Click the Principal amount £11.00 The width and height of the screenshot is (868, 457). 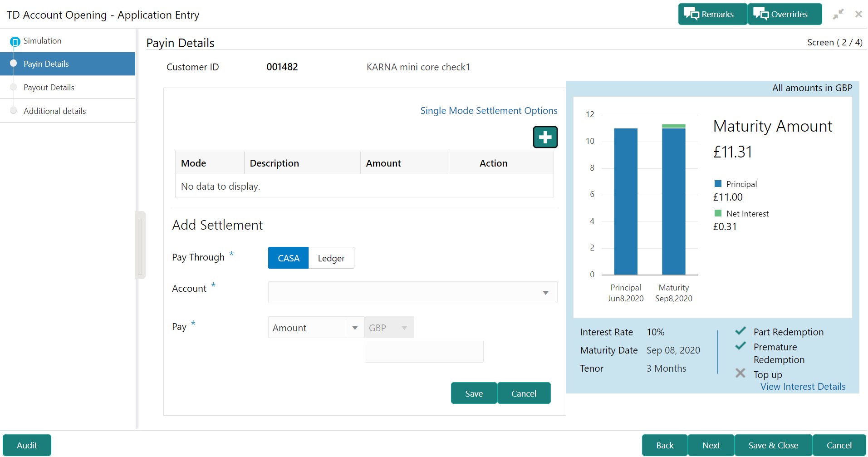tap(728, 197)
